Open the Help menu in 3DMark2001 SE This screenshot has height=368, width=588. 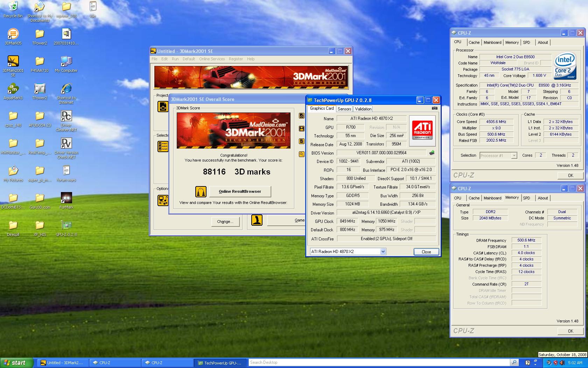coord(251,59)
